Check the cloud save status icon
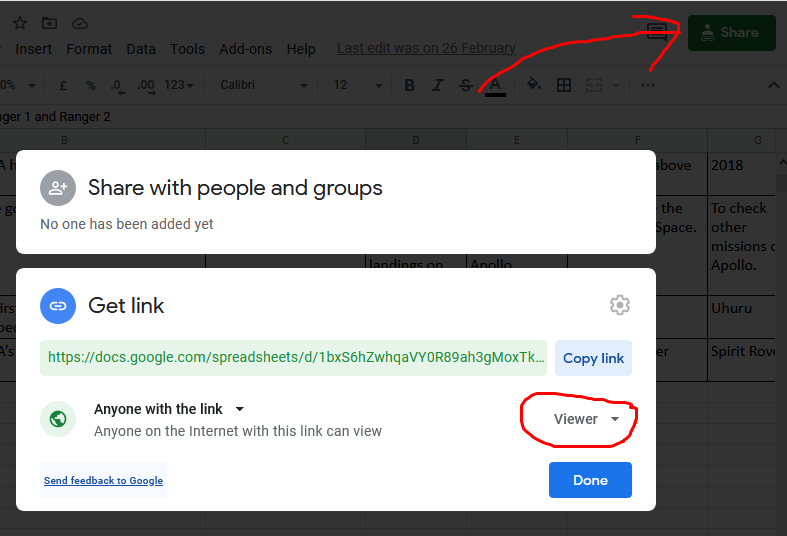Image resolution: width=787 pixels, height=536 pixels. pyautogui.click(x=80, y=24)
